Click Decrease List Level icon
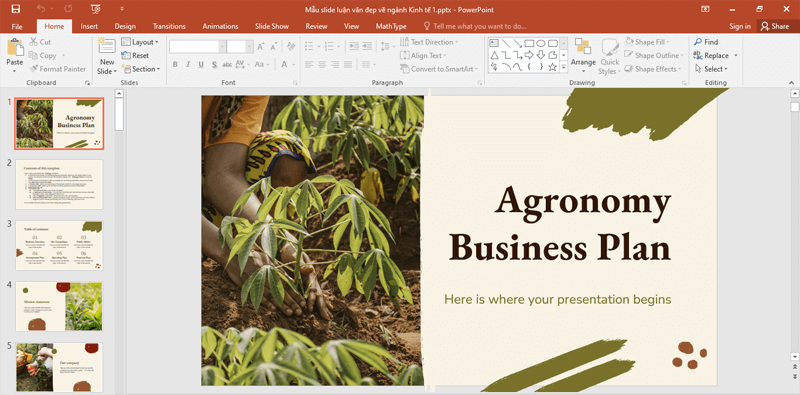The image size is (800, 395). pyautogui.click(x=354, y=46)
